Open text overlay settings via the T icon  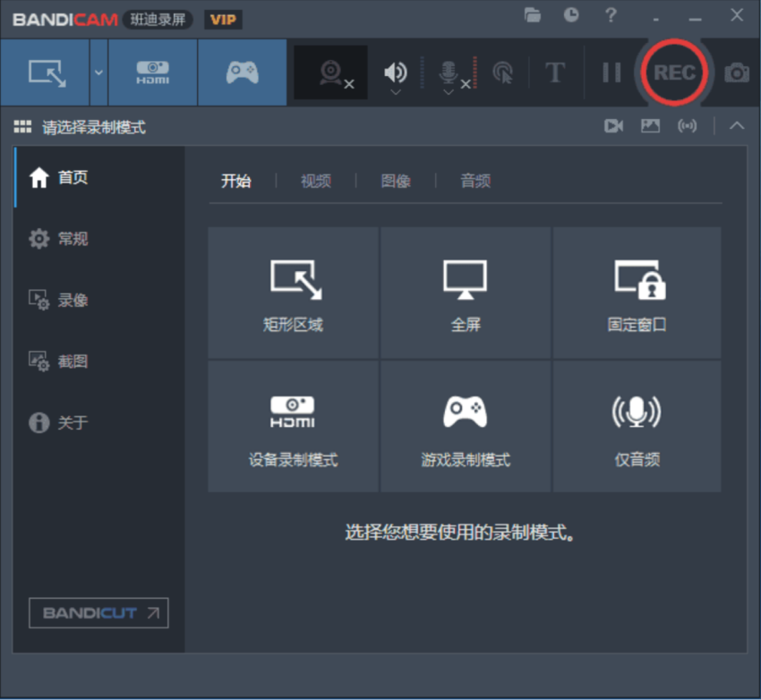[x=555, y=73]
